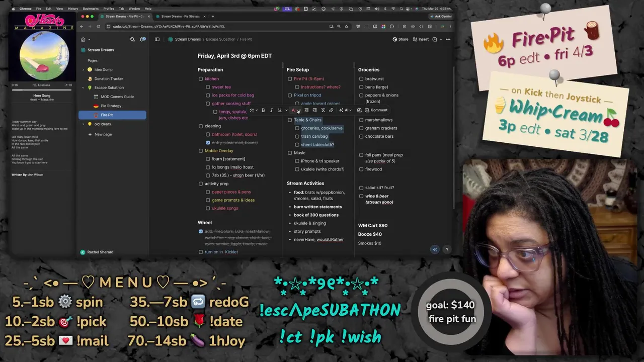Open the Bookmarks menu in menu bar

(x=91, y=9)
